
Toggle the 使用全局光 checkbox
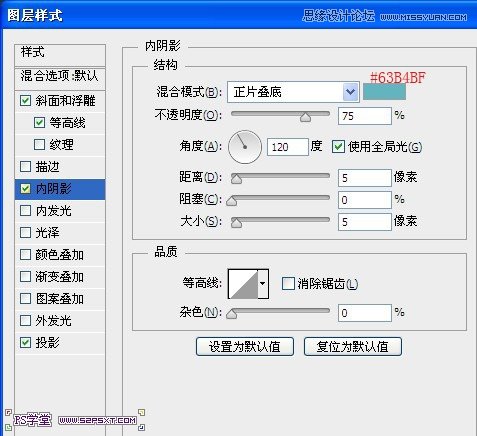(338, 147)
